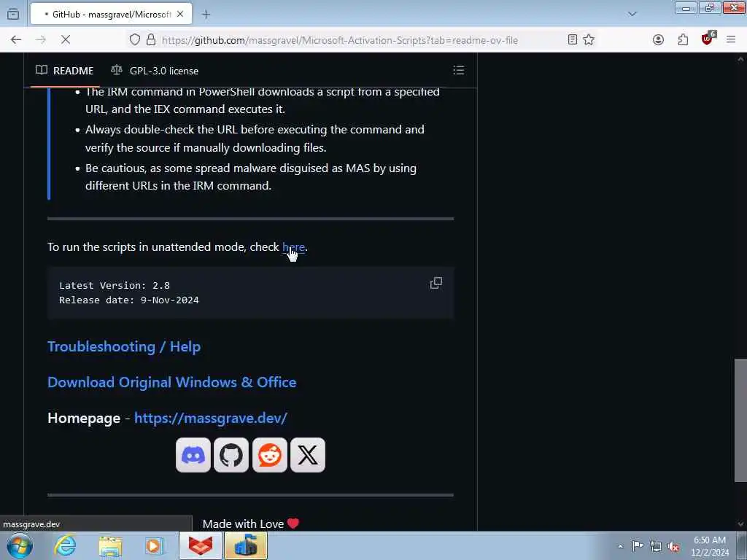The height and width of the screenshot is (560, 747).
Task: Open the Troubleshooting / Help link
Action: click(x=124, y=346)
